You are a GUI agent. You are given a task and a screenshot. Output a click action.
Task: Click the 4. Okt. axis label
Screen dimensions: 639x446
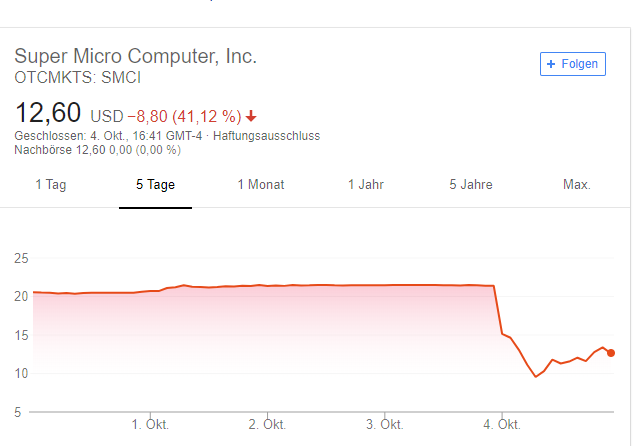[x=502, y=425]
